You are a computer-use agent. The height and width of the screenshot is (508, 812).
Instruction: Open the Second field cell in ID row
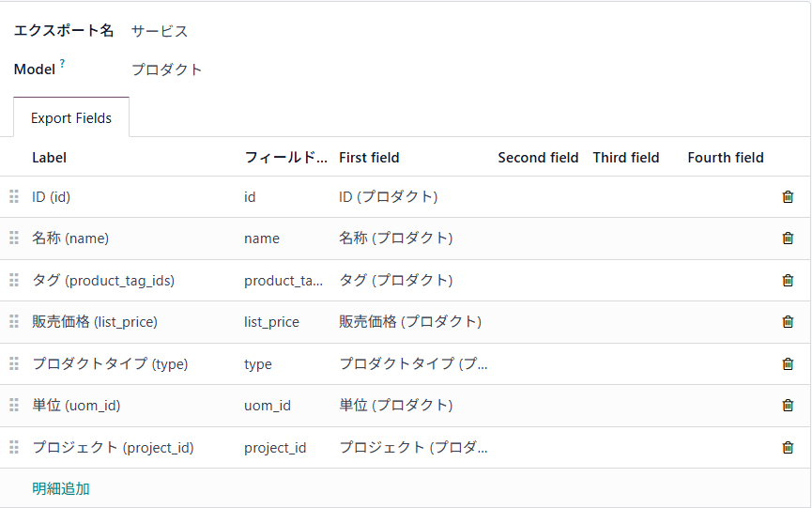click(538, 197)
